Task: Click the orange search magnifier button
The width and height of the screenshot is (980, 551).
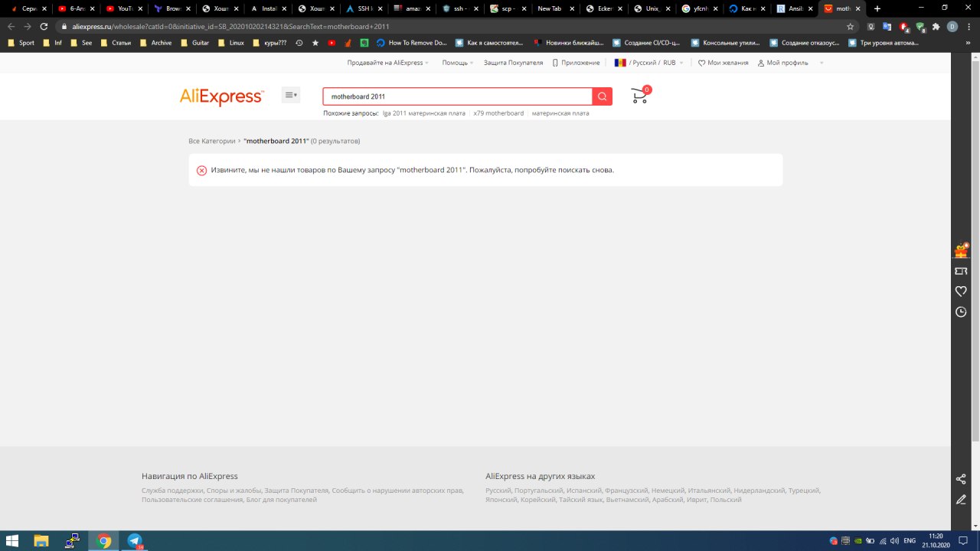Action: 603,96
